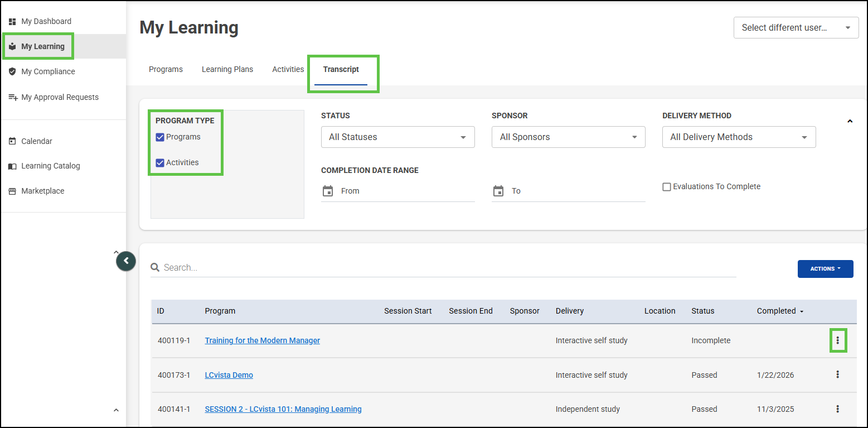Click the From date calendar icon
The width and height of the screenshot is (868, 428).
(x=328, y=191)
